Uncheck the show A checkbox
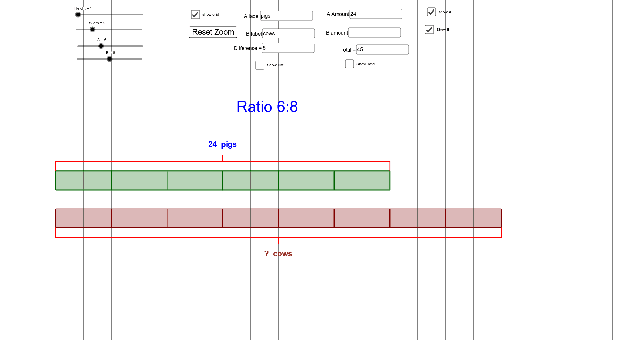Screen dimensions: 644x341 tap(431, 12)
